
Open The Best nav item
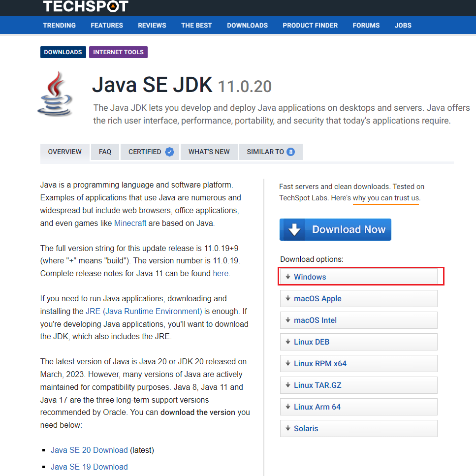(196, 26)
